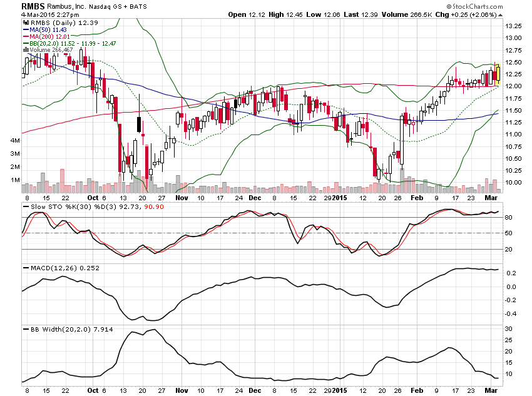Click the RMBS ticker symbol in the header
Image resolution: width=532 pixels, height=396 pixels.
pos(33,6)
